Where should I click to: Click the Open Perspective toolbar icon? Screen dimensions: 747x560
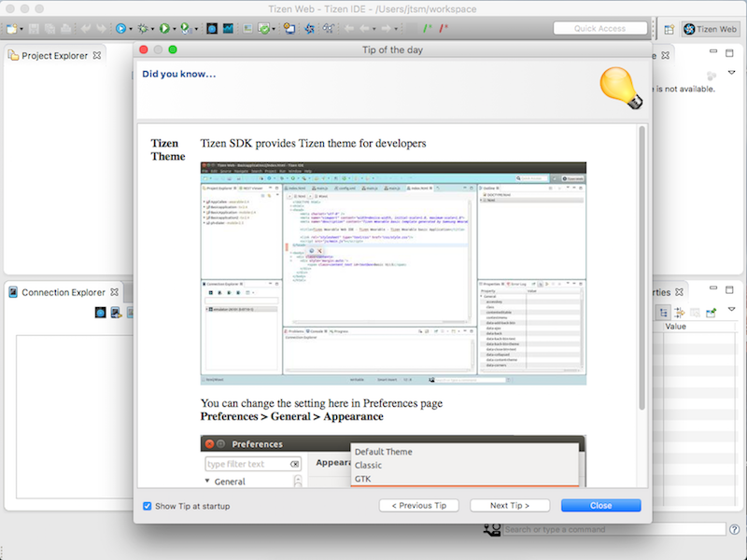(x=669, y=29)
